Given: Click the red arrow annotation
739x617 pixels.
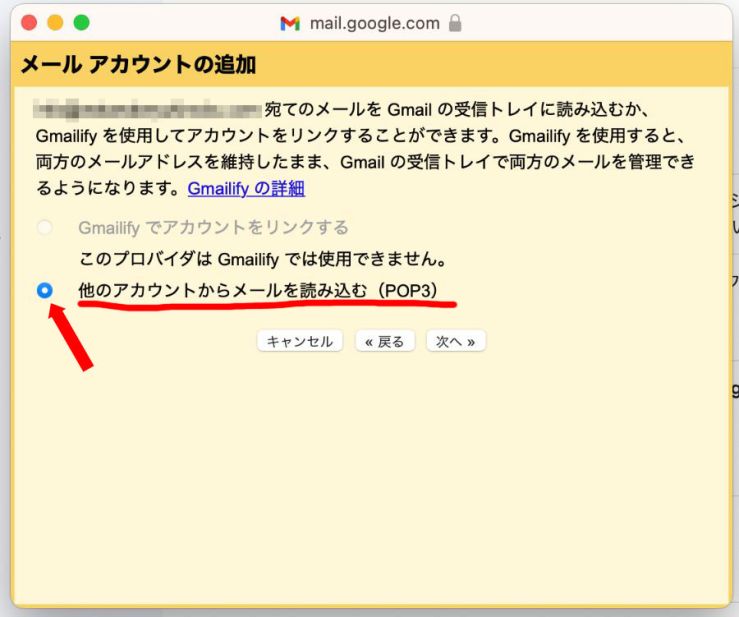Looking at the screenshot, I should (x=71, y=337).
